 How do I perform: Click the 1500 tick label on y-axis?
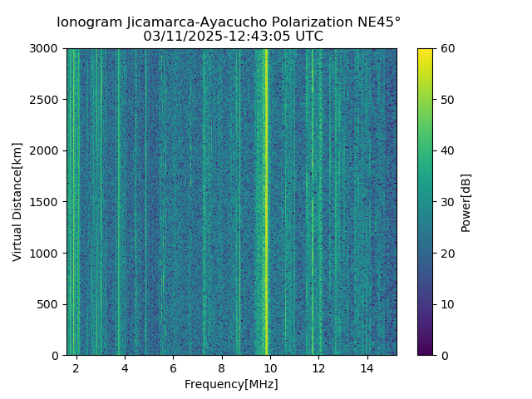[43, 202]
